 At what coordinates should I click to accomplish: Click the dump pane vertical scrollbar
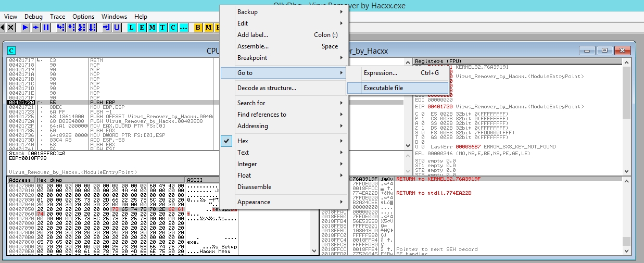tap(313, 216)
